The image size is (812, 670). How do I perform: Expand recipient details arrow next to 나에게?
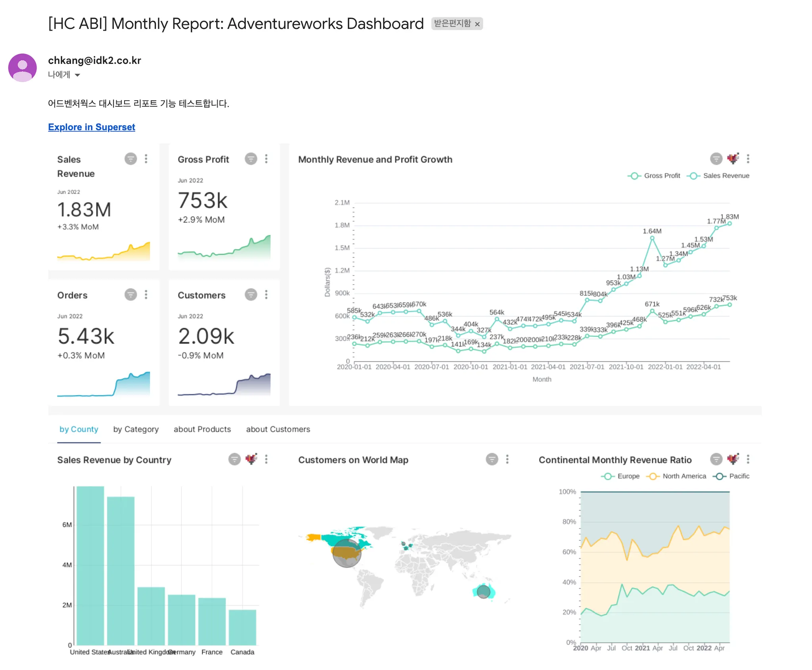78,75
